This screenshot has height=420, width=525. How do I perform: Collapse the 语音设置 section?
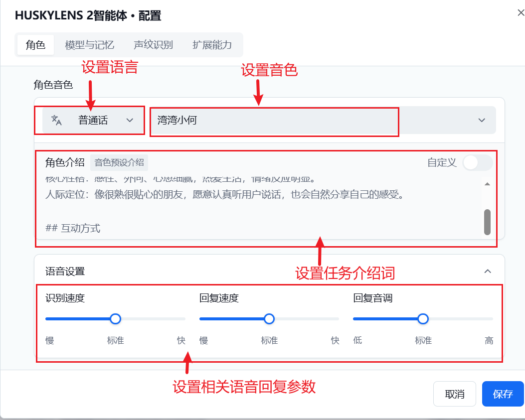pyautogui.click(x=488, y=271)
